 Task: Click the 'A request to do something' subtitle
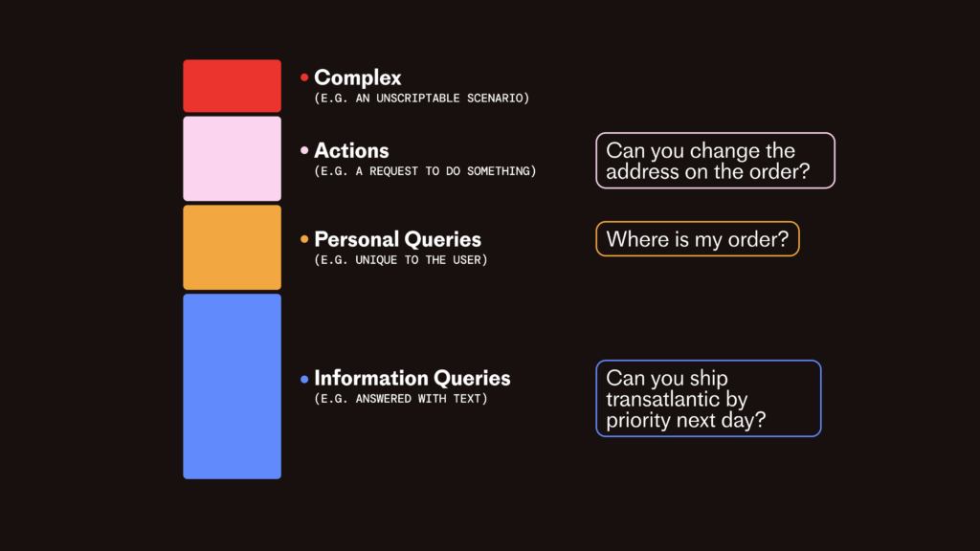(x=425, y=171)
